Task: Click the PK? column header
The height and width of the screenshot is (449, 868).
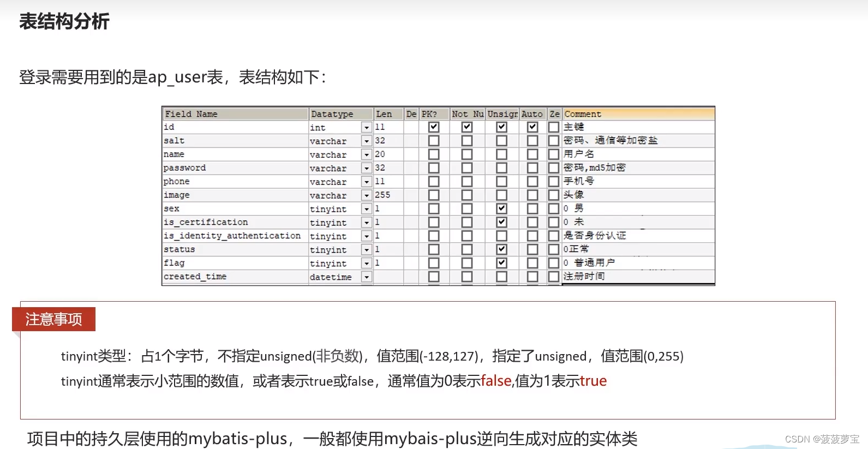Action: (x=434, y=114)
